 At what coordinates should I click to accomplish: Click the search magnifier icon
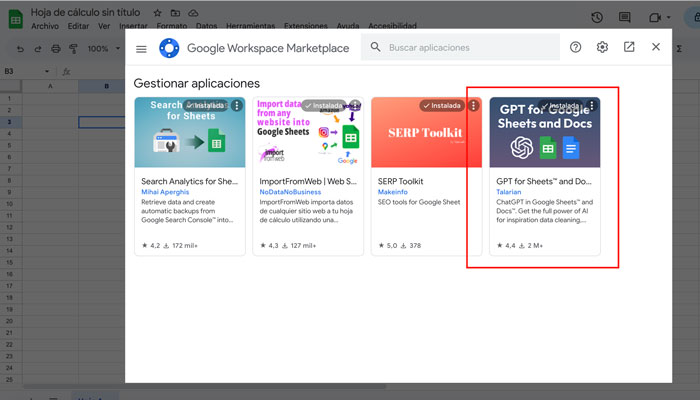[x=375, y=47]
